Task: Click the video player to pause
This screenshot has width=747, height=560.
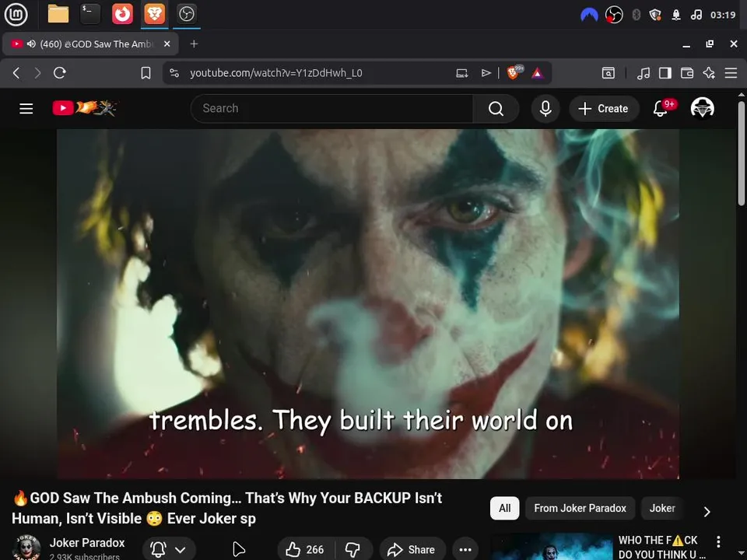Action: [x=368, y=303]
